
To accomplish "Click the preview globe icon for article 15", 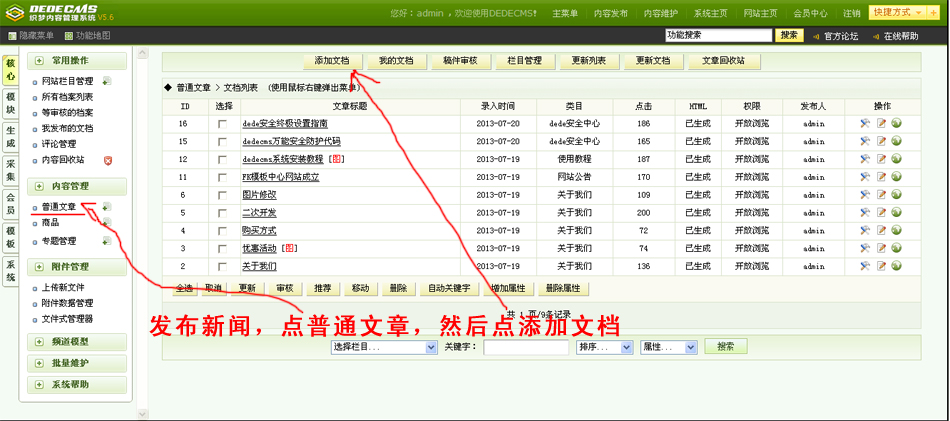I will [897, 142].
